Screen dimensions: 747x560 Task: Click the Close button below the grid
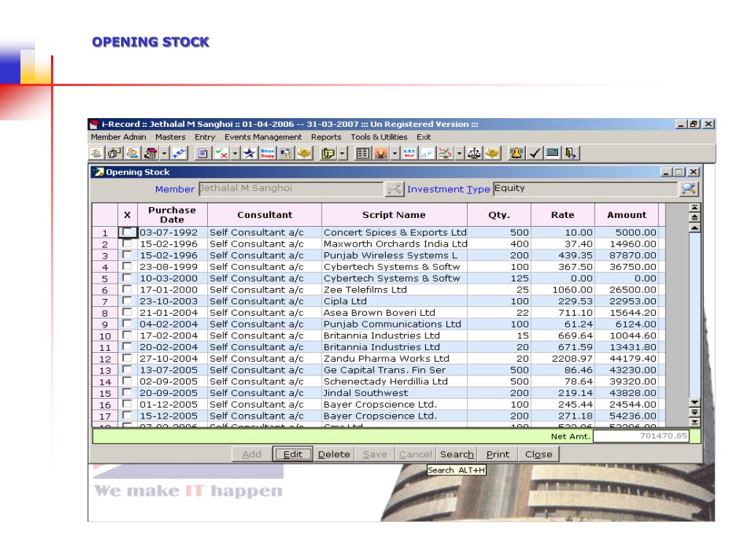tap(539, 454)
